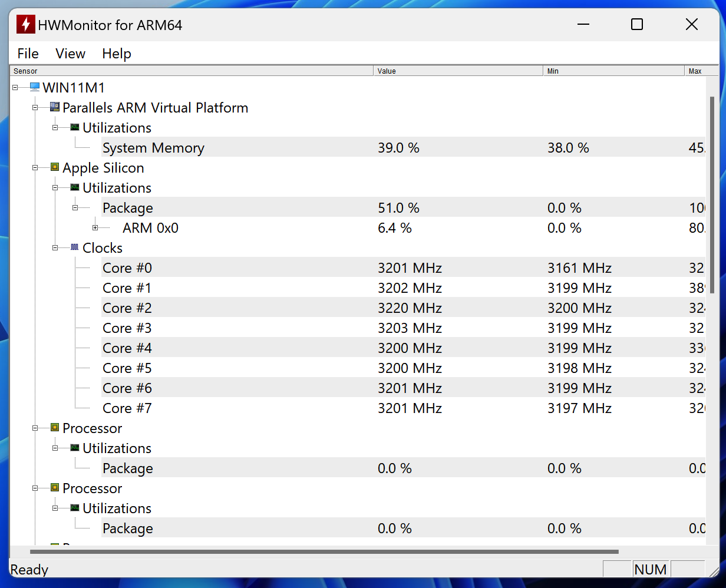Open the File menu
Screen dimensions: 726x588
(28, 54)
